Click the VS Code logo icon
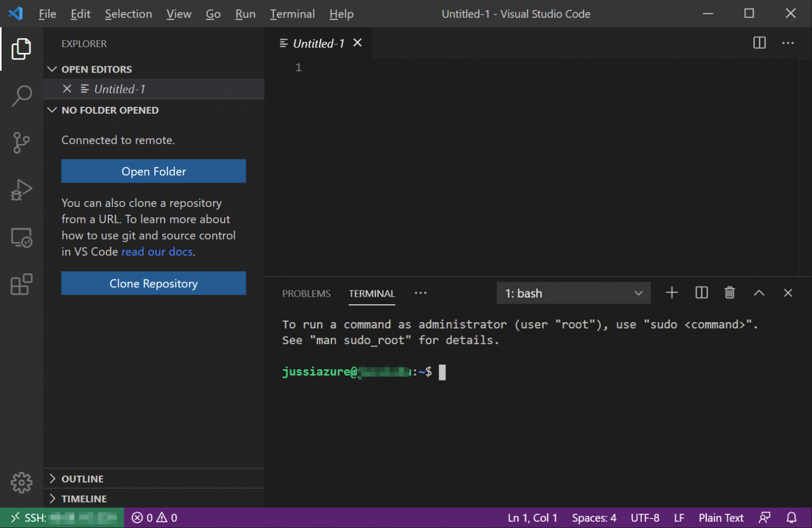 pos(16,13)
